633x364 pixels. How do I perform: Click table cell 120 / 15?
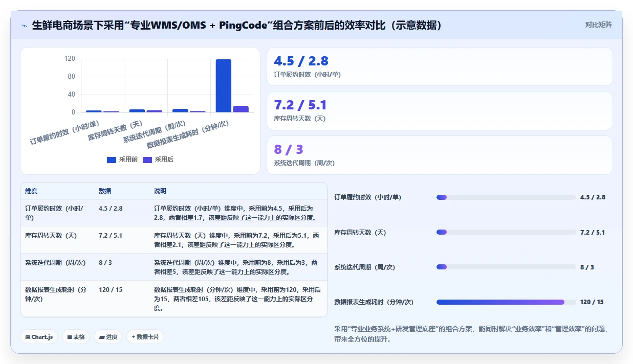(122, 299)
